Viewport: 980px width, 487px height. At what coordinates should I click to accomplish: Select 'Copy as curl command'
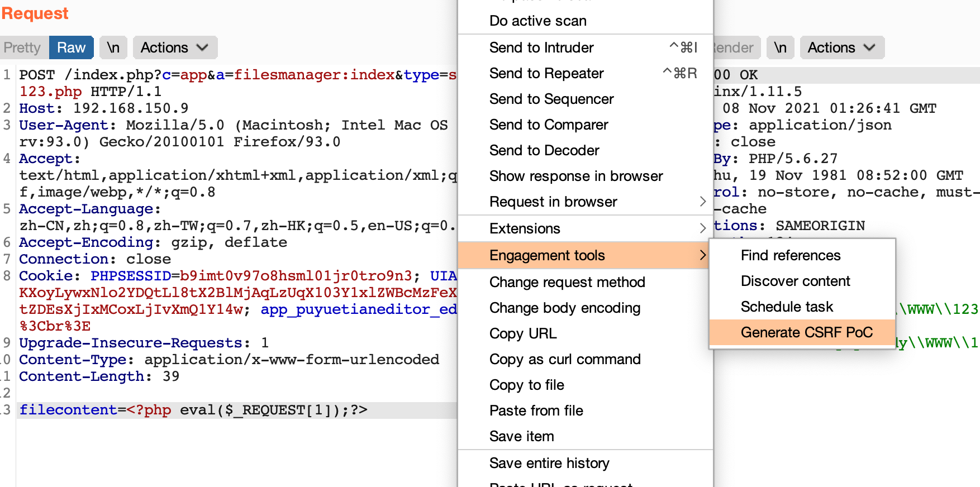coord(585,359)
